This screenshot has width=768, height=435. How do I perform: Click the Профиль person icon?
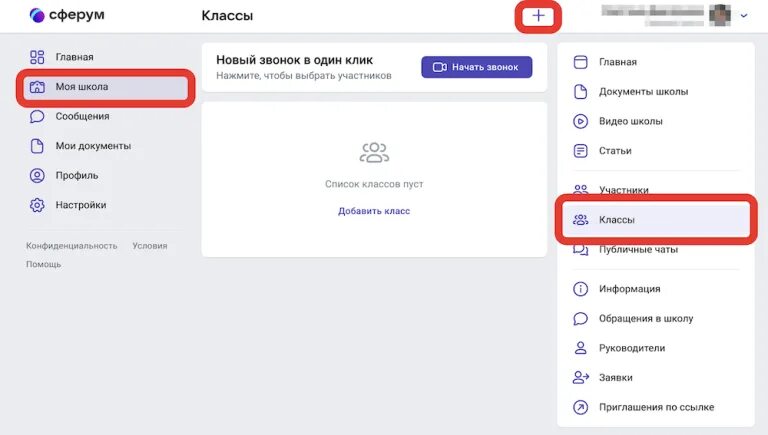pos(37,175)
